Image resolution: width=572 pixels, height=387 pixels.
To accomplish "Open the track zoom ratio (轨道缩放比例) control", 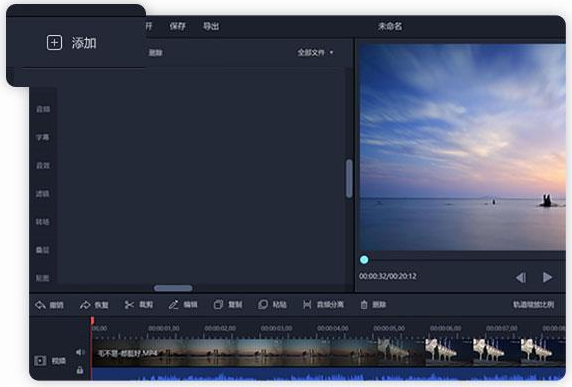I will click(533, 305).
